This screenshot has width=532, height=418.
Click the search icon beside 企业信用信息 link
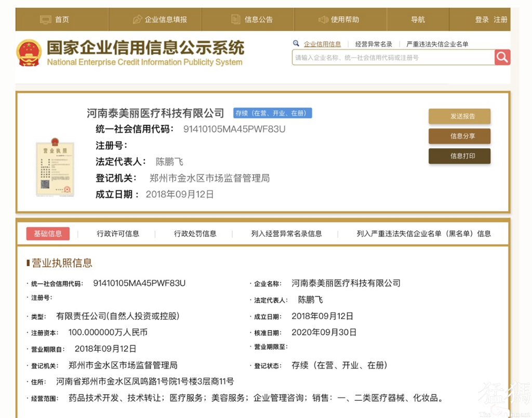[x=296, y=43]
